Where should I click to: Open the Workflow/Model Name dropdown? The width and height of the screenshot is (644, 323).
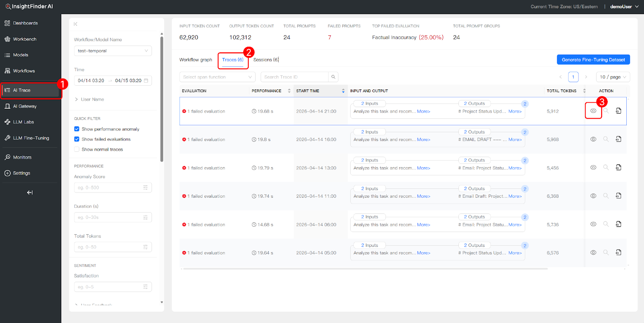click(x=113, y=51)
